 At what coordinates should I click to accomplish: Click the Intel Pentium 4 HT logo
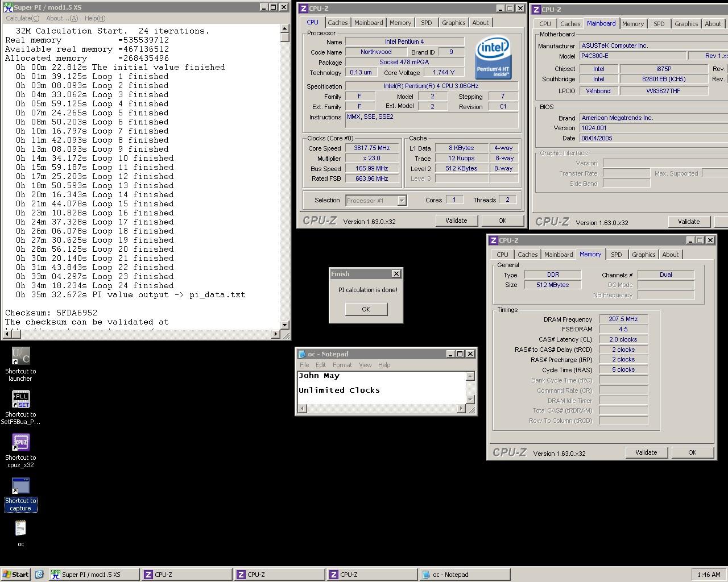click(493, 59)
